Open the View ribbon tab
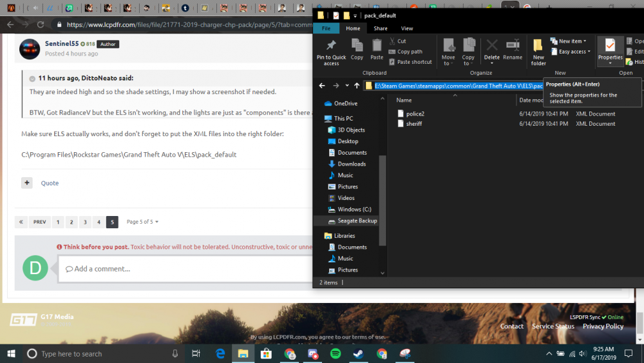644x363 pixels. (x=406, y=28)
